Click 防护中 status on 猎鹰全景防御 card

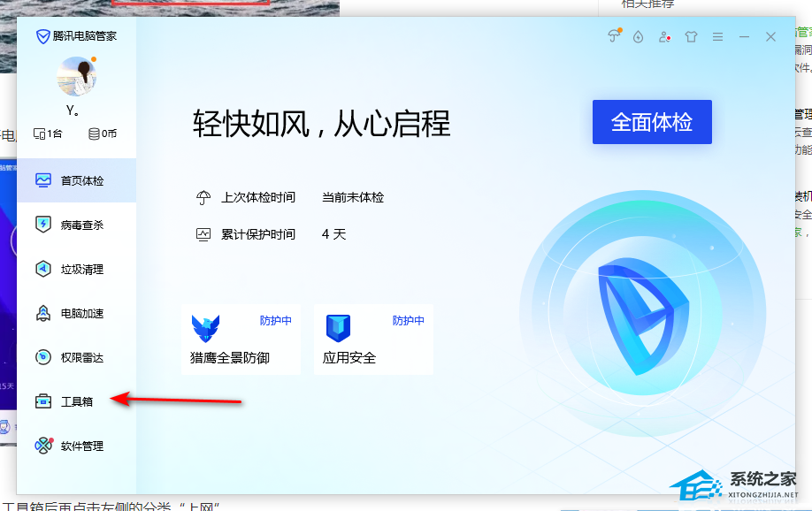coord(275,320)
